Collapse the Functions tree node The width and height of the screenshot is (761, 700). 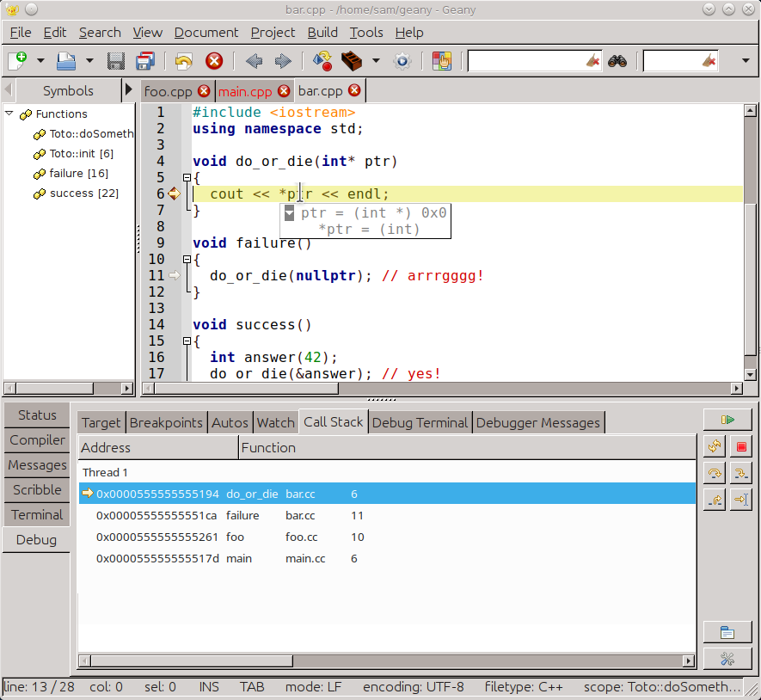[9, 114]
